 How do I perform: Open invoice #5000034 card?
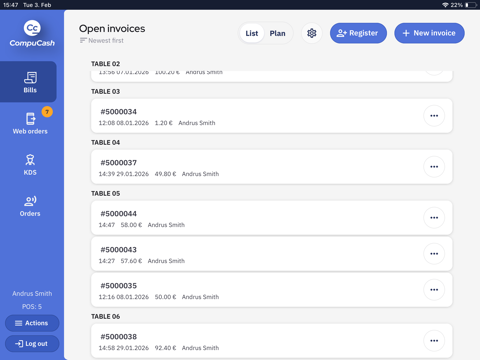point(272,116)
